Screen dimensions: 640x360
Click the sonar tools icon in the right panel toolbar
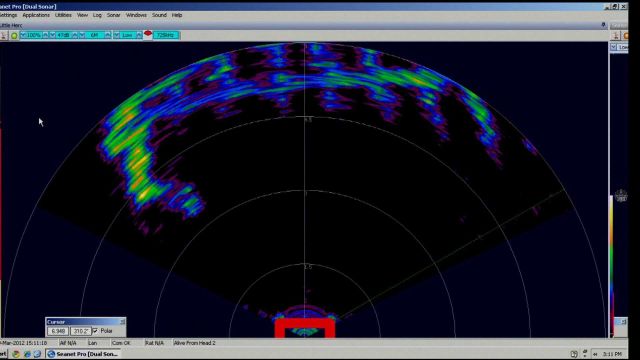pyautogui.click(x=616, y=36)
